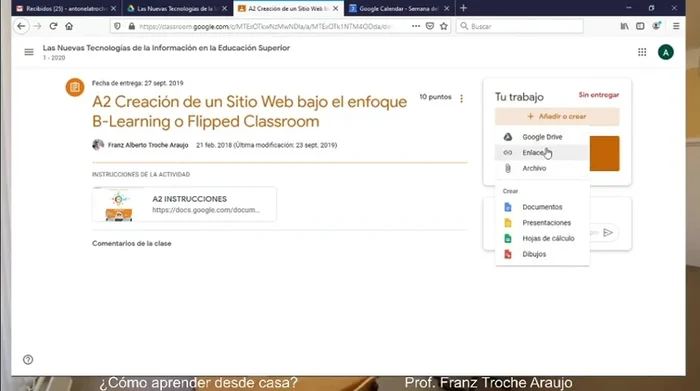The height and width of the screenshot is (391, 700).
Task: Open the browser home page icon
Action: pyautogui.click(x=69, y=26)
